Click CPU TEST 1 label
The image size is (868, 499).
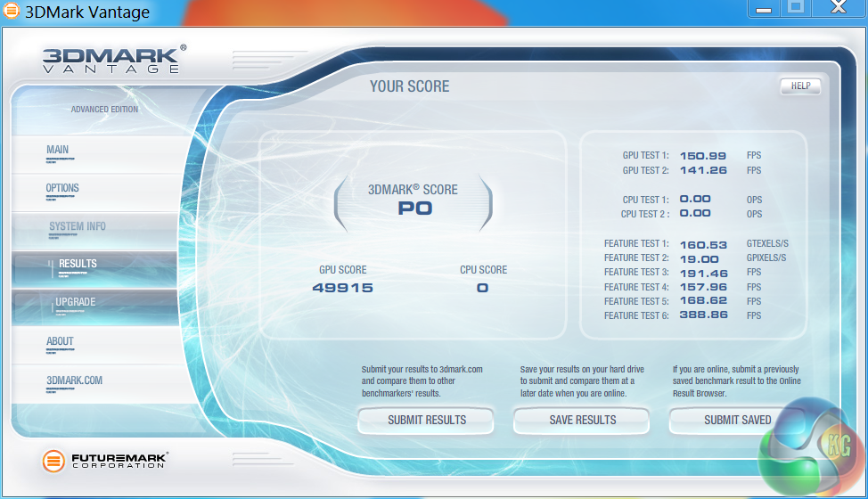[645, 200]
